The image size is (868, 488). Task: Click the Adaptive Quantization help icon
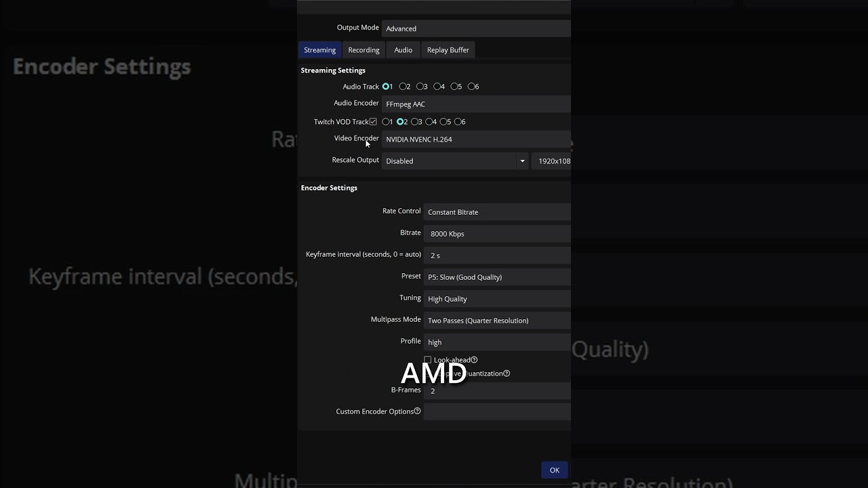(x=507, y=373)
